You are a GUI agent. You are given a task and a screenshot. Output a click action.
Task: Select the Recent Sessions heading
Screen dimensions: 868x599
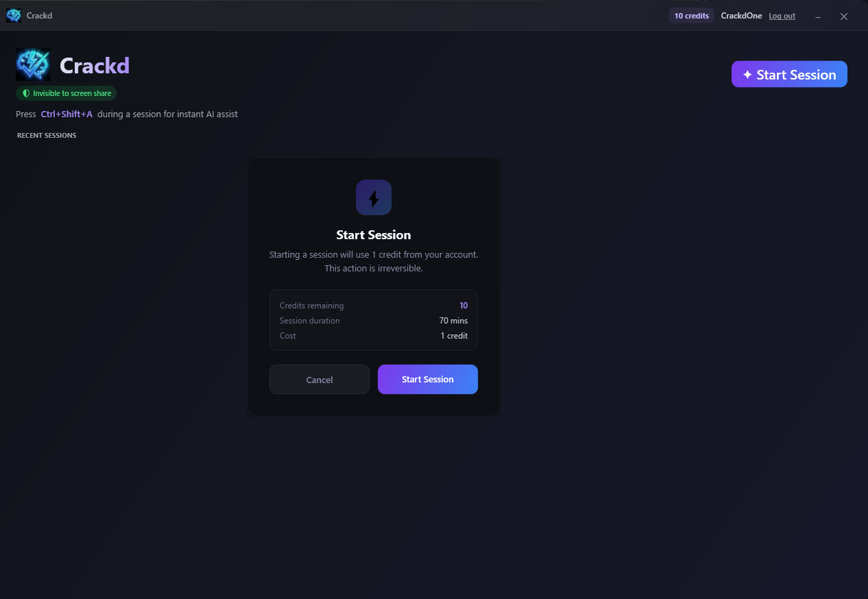coord(47,136)
